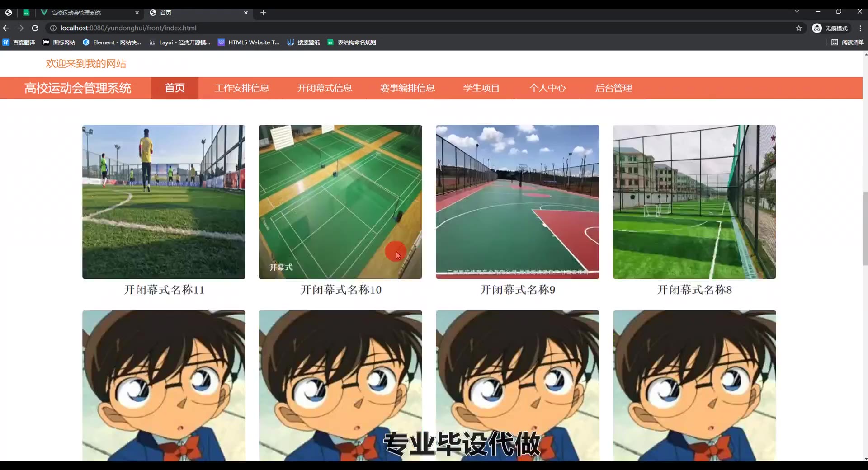Open the 开闭幕式名称8 fenced turf image
This screenshot has width=868, height=470.
pyautogui.click(x=694, y=202)
